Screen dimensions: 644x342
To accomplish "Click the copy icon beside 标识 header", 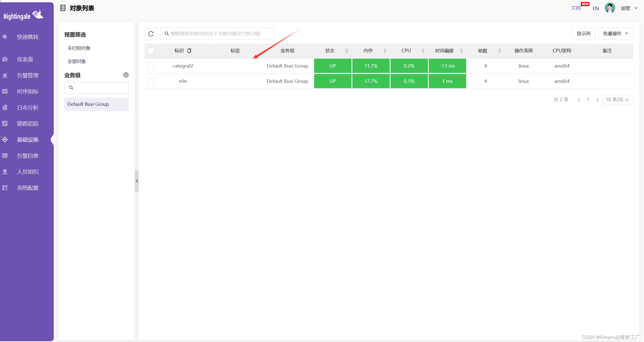I will pyautogui.click(x=189, y=51).
